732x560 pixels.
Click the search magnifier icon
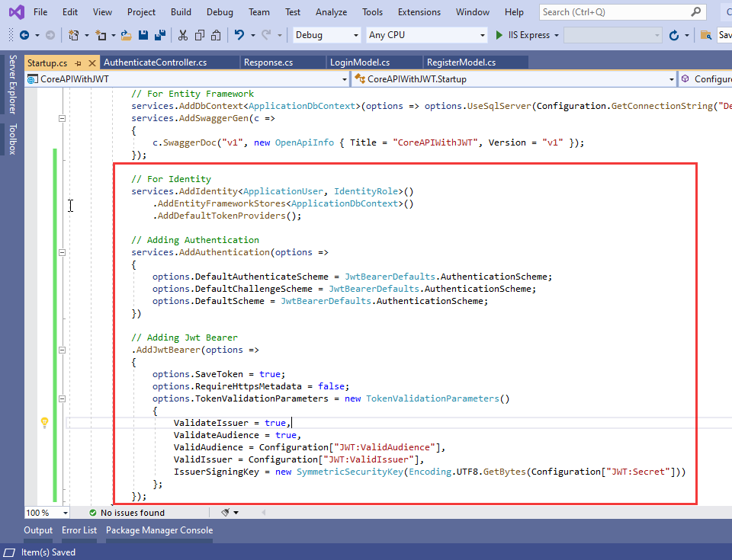coord(695,11)
